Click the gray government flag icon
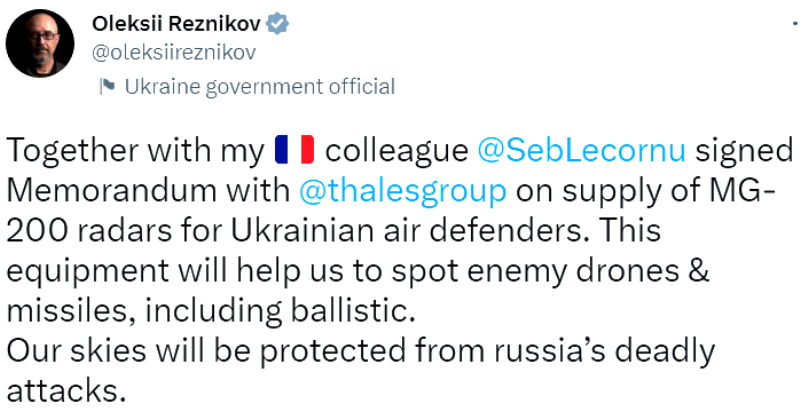Image resolution: width=800 pixels, height=411 pixels. coord(107,87)
